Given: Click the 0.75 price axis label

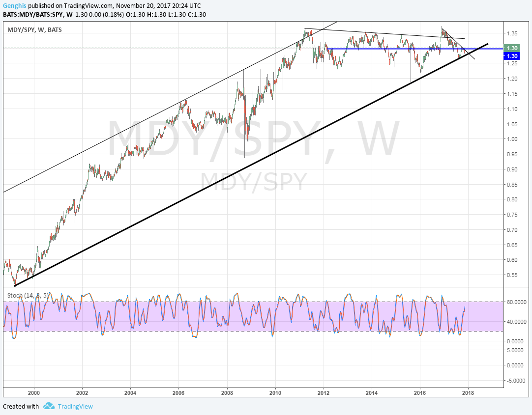Looking at the screenshot, I should point(512,215).
